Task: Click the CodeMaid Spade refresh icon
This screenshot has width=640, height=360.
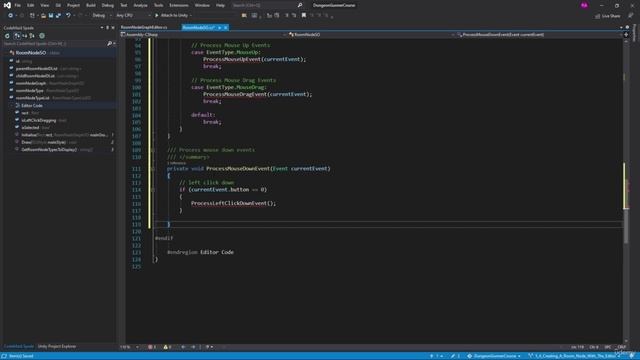Action: point(7,36)
